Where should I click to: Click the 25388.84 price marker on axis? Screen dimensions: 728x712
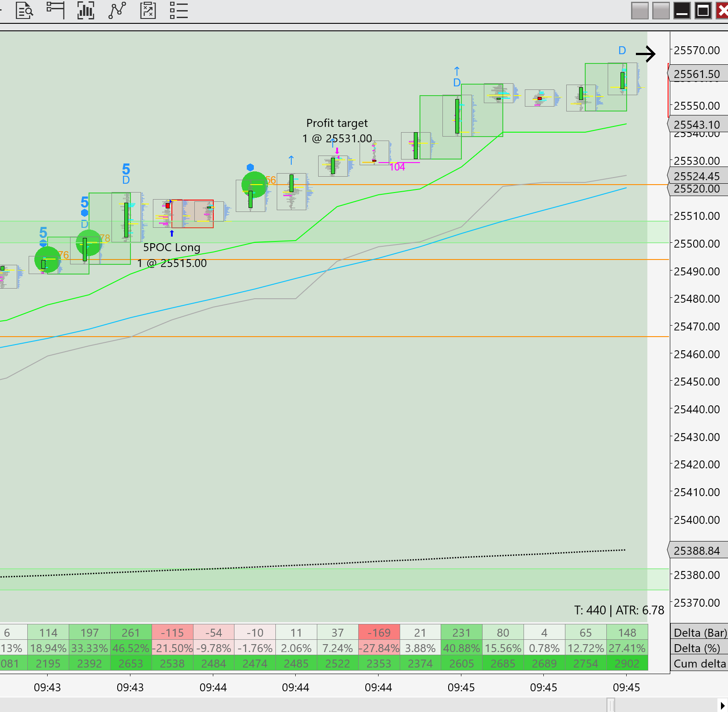point(697,551)
